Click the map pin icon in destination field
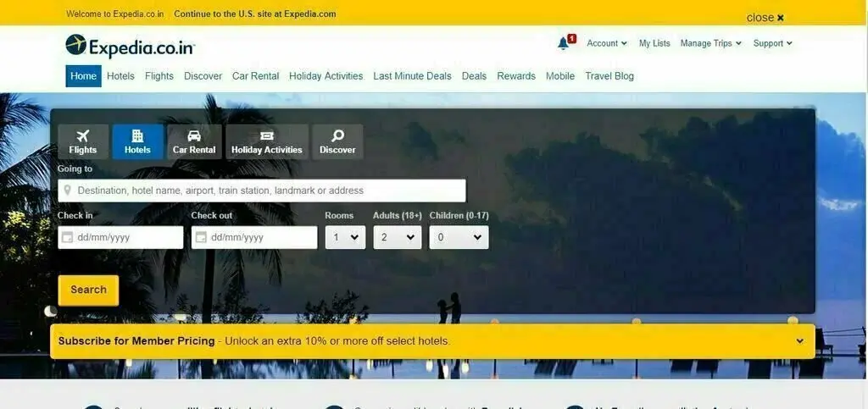868x409 pixels. click(x=68, y=191)
